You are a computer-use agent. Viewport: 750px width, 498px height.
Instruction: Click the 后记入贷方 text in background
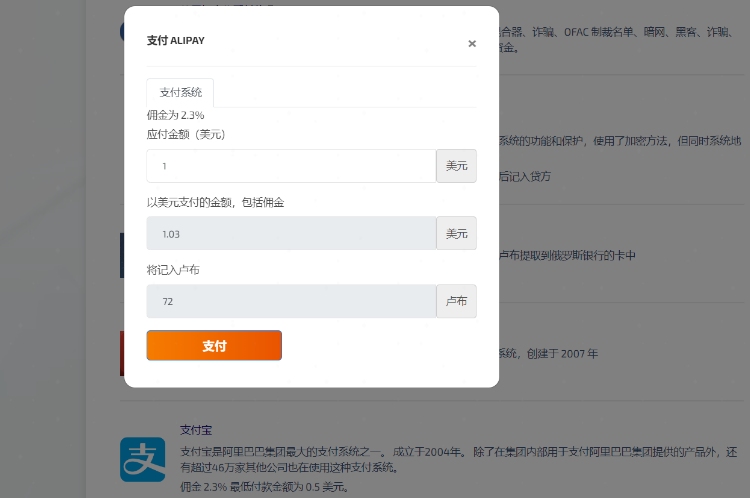(x=525, y=177)
